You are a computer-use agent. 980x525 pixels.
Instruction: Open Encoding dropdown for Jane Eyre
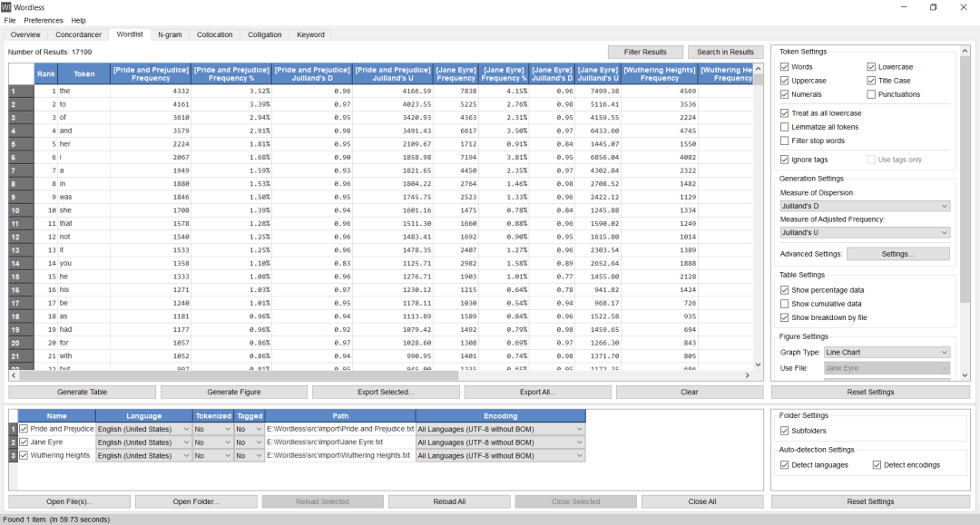[x=500, y=442]
